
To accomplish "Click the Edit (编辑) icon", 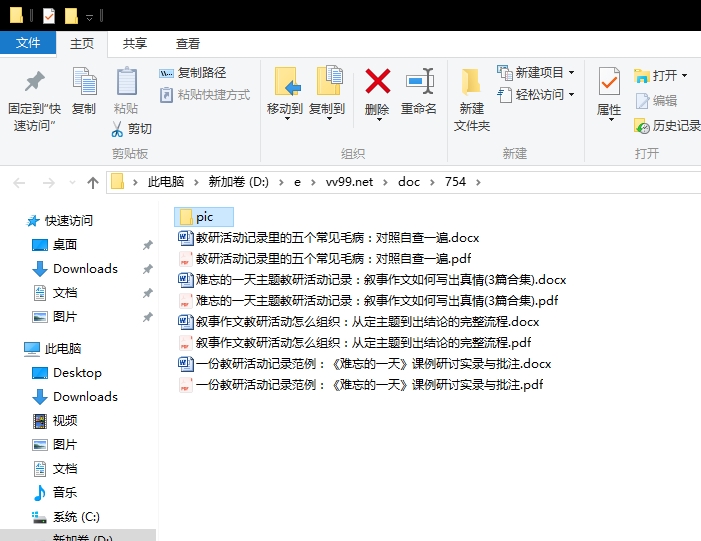I will tap(642, 101).
